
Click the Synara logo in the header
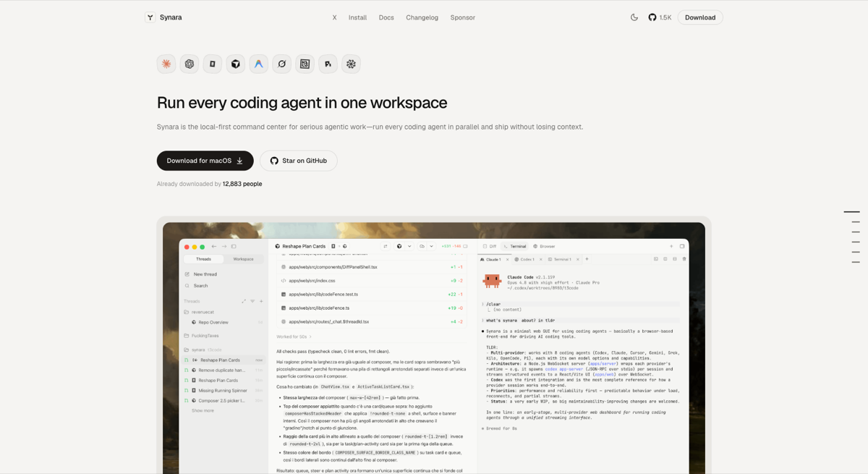click(163, 17)
